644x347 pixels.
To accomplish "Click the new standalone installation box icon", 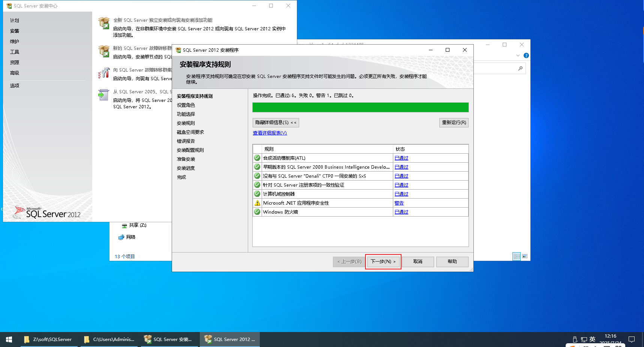I will pyautogui.click(x=104, y=23).
